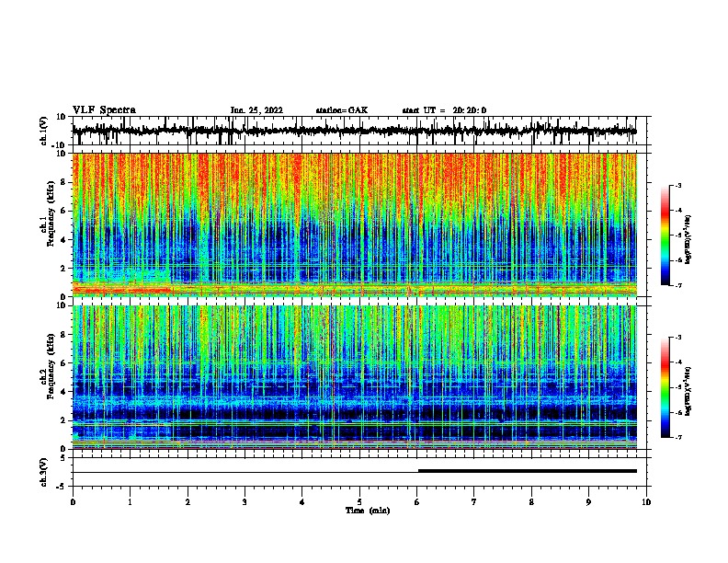Image resolution: width=728 pixels, height=563 pixels.
Task: Click the "Time (min)" axis label
Action: 368,511
